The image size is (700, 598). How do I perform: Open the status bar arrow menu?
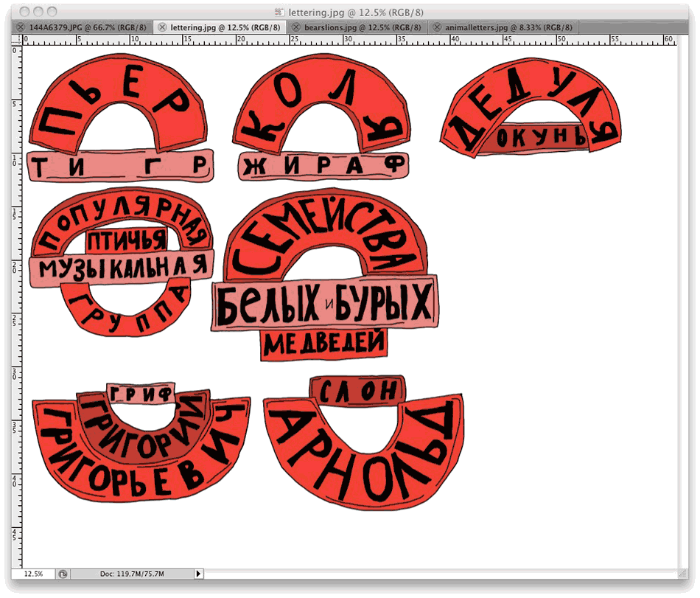tap(197, 573)
